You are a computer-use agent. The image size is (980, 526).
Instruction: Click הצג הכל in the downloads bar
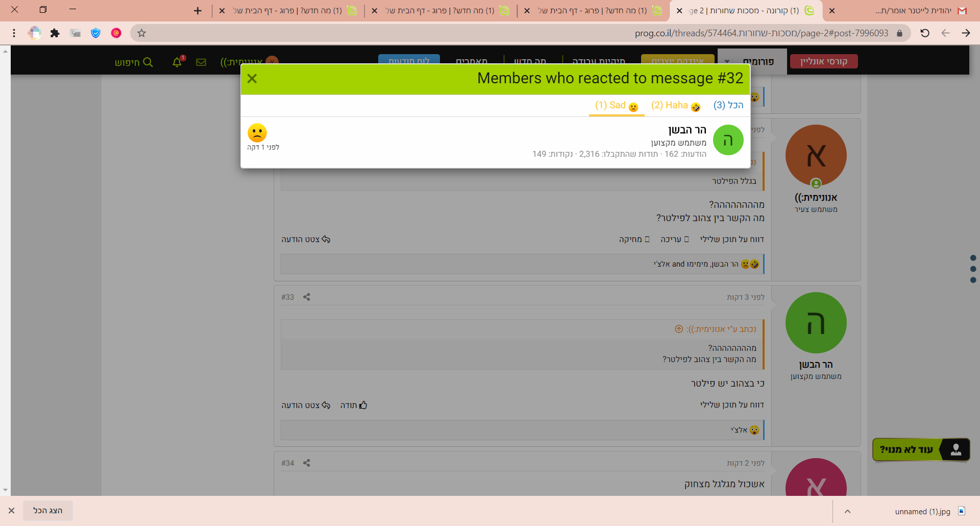48,511
